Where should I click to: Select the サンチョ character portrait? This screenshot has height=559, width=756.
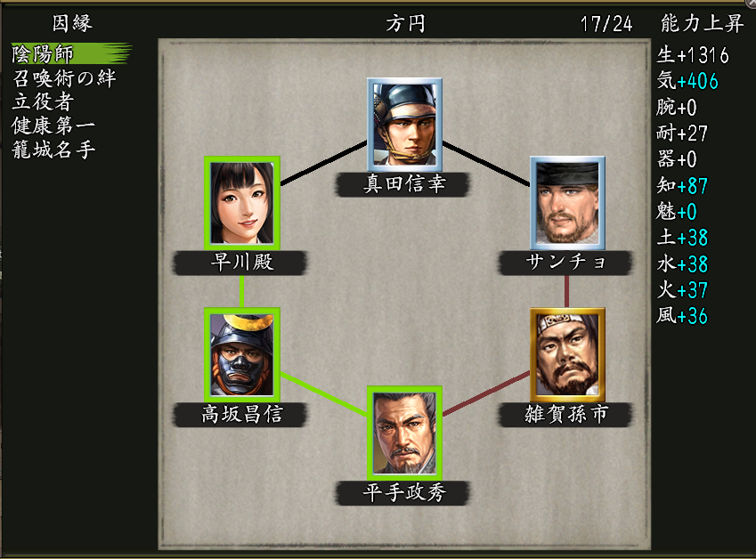point(567,203)
